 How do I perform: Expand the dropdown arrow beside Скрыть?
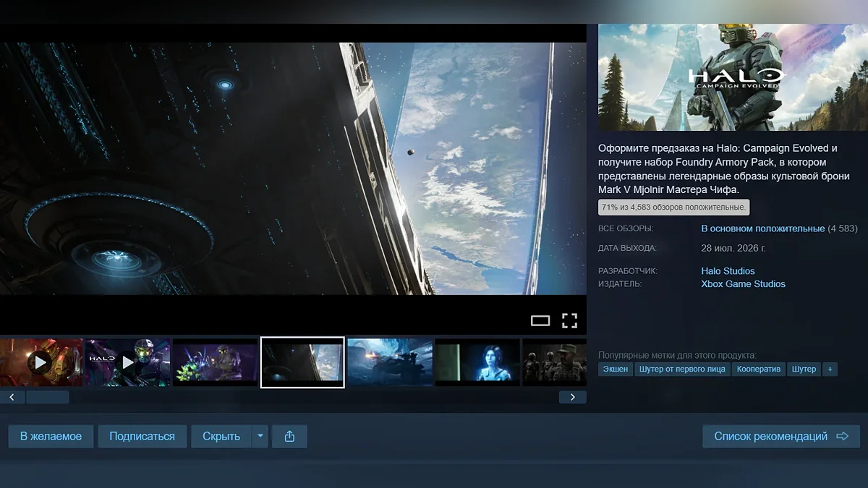260,437
